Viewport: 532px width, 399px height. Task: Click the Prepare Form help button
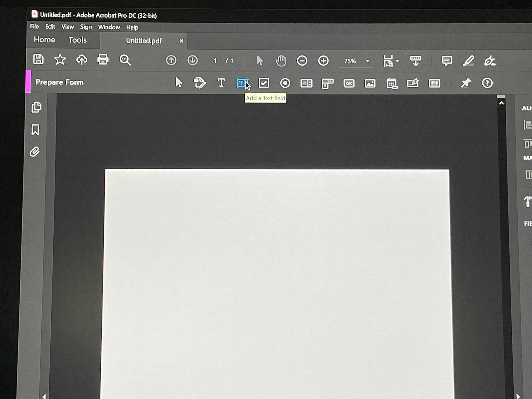[x=487, y=83]
